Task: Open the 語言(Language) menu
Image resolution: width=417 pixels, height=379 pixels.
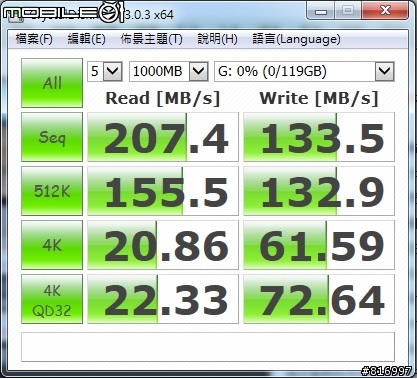Action: pyautogui.click(x=296, y=39)
